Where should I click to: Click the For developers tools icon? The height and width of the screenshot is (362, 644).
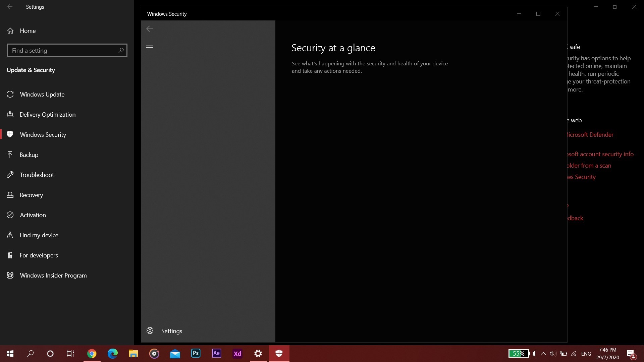(x=10, y=255)
